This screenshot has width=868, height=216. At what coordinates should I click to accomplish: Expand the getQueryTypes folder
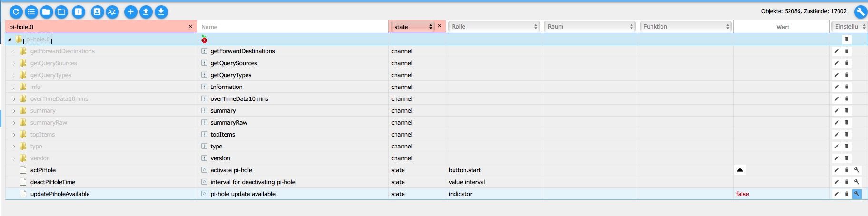tap(14, 75)
